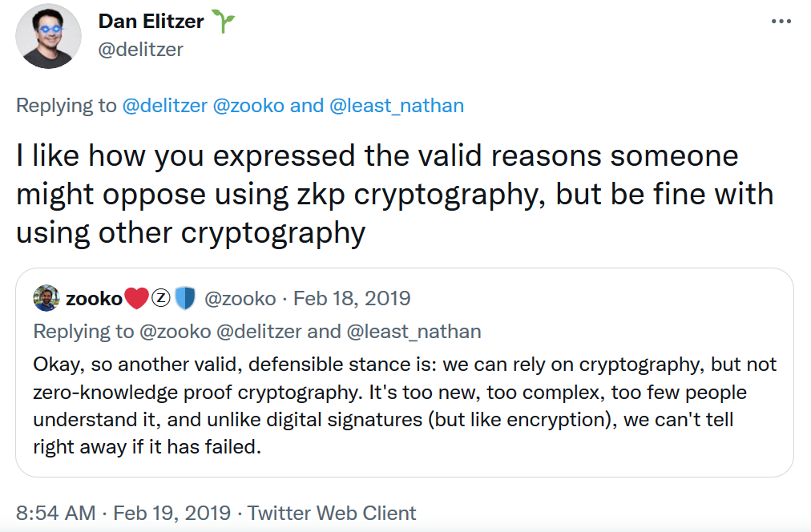Click the blue shield icon beside zooko

tap(185, 299)
